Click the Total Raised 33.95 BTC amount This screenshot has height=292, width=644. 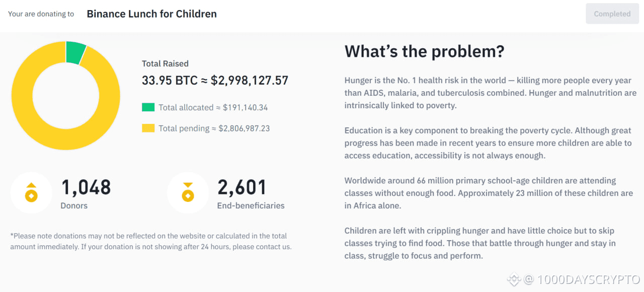click(x=215, y=81)
